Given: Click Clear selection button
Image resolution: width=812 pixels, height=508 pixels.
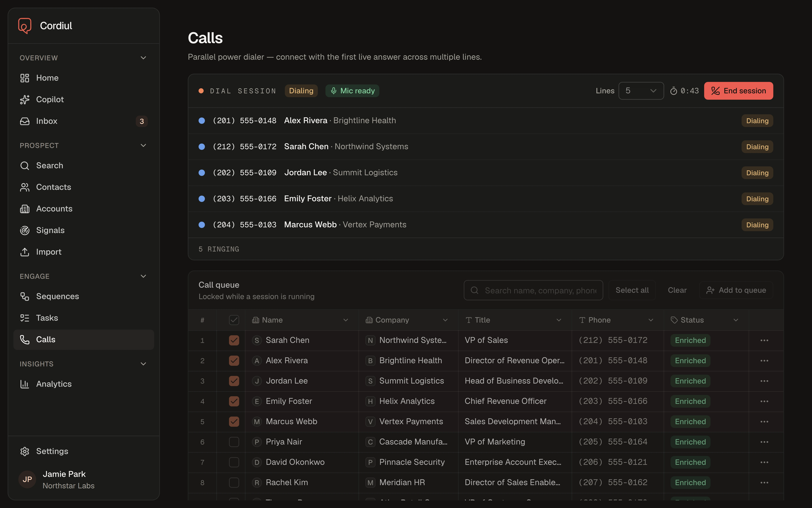Looking at the screenshot, I should coord(677,290).
